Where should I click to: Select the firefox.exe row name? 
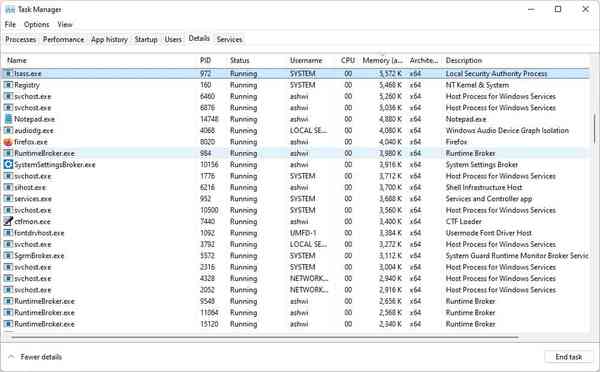[31, 142]
